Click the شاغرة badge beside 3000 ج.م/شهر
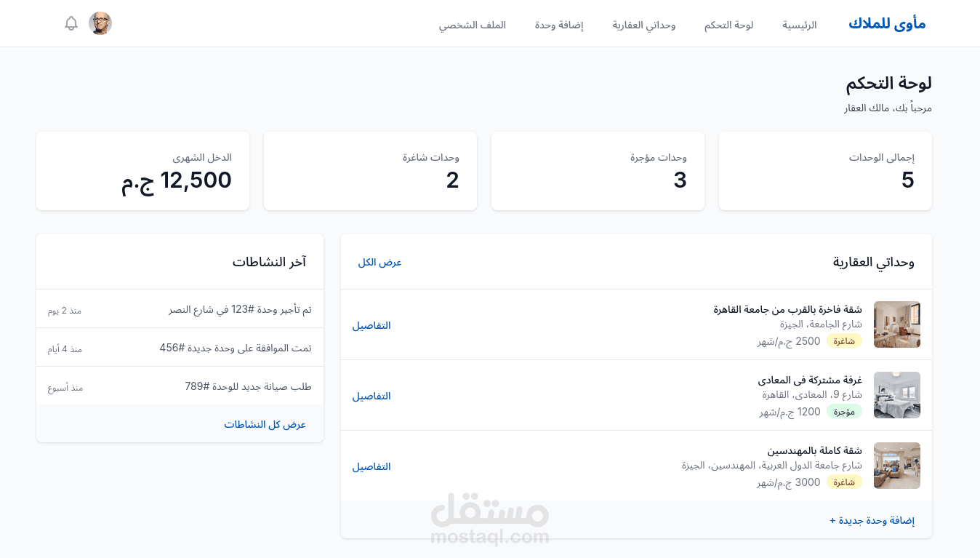 click(844, 482)
